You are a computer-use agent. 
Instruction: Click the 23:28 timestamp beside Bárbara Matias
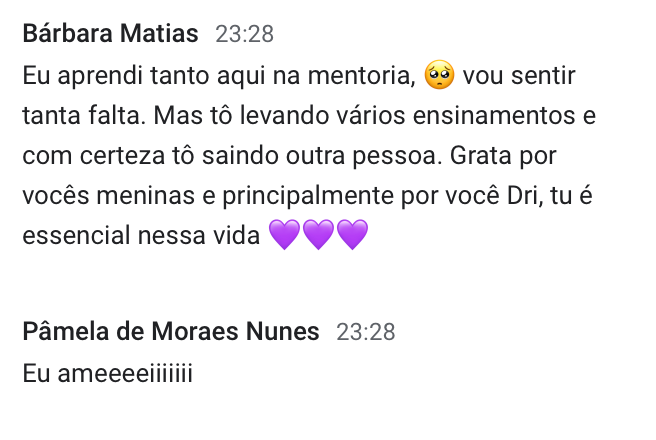click(244, 35)
